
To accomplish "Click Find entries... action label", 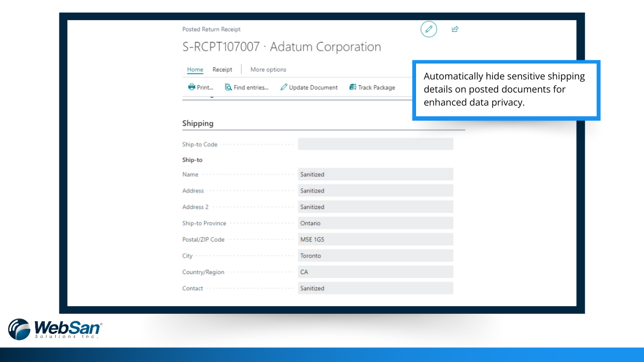I will [251, 87].
